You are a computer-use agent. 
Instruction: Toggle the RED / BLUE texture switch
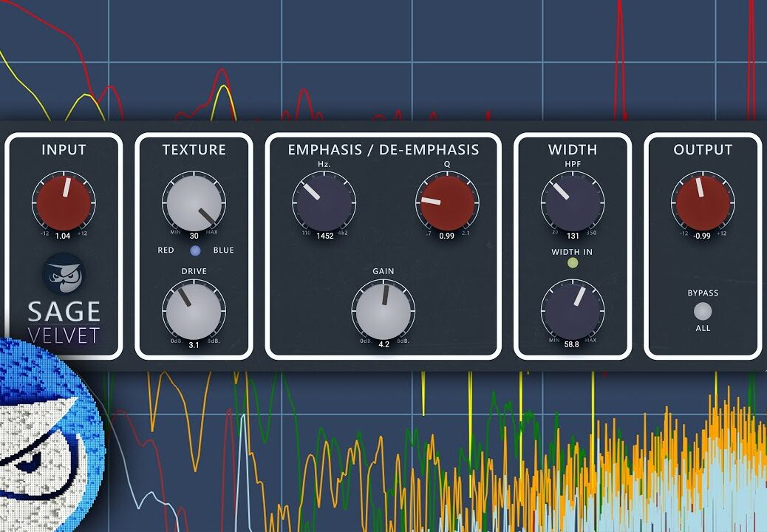pos(195,250)
